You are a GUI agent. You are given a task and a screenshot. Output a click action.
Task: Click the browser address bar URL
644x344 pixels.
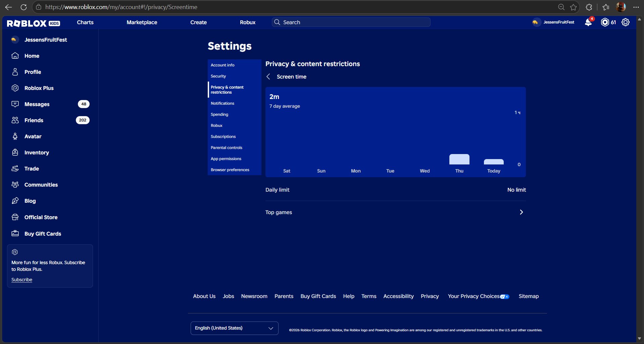(x=121, y=7)
